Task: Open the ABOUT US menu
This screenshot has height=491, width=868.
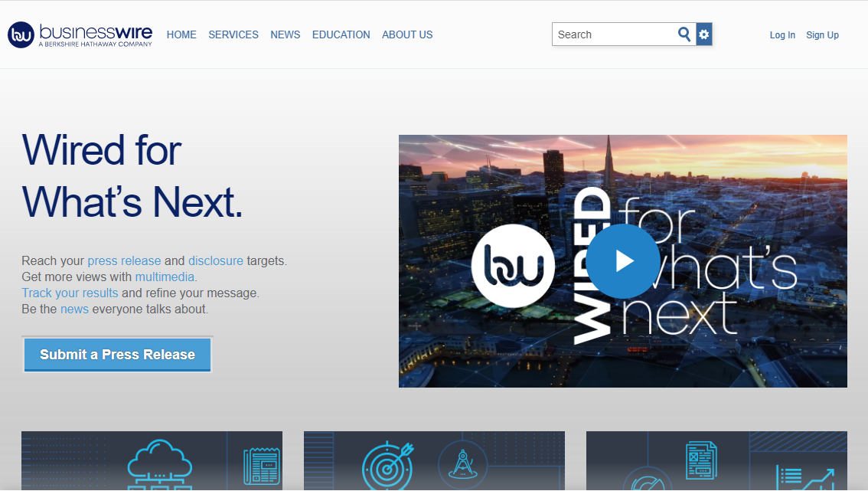Action: pos(407,34)
